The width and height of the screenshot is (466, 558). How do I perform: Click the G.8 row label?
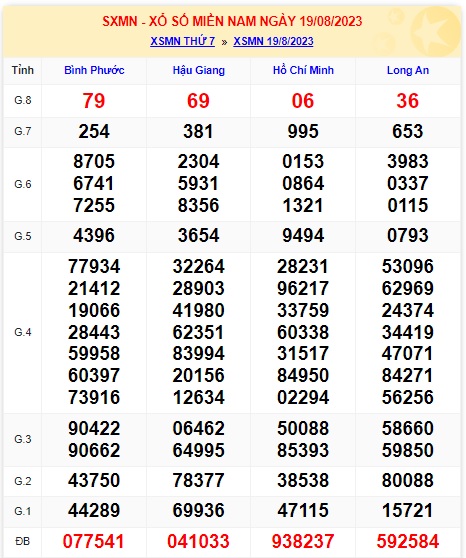click(x=23, y=100)
